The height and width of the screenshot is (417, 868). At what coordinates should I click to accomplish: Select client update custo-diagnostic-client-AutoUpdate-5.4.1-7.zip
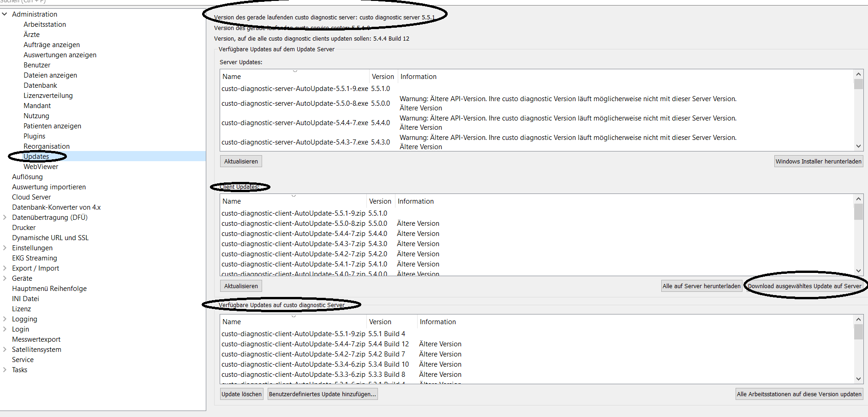pos(537,264)
